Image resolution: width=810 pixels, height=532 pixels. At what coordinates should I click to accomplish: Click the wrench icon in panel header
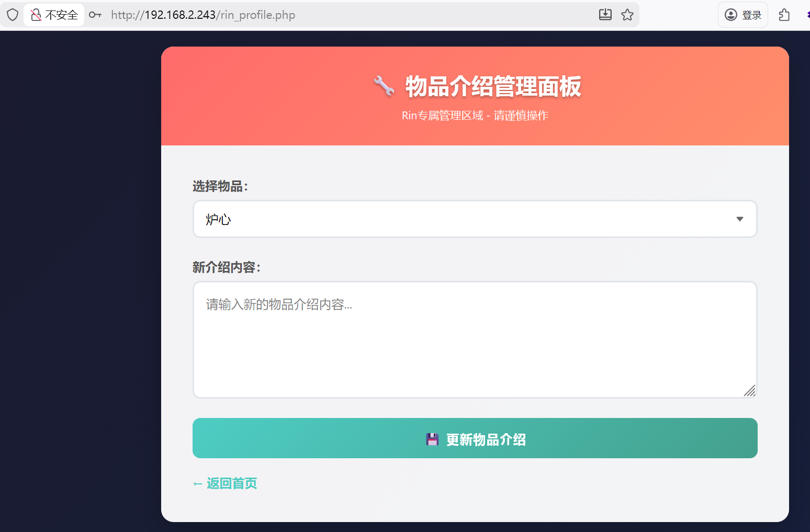click(x=384, y=86)
